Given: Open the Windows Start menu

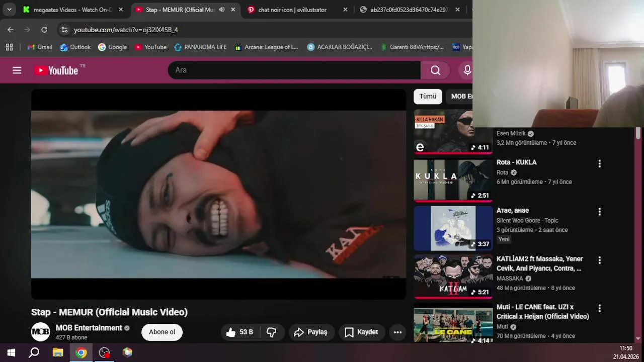Looking at the screenshot, I should click(x=11, y=352).
